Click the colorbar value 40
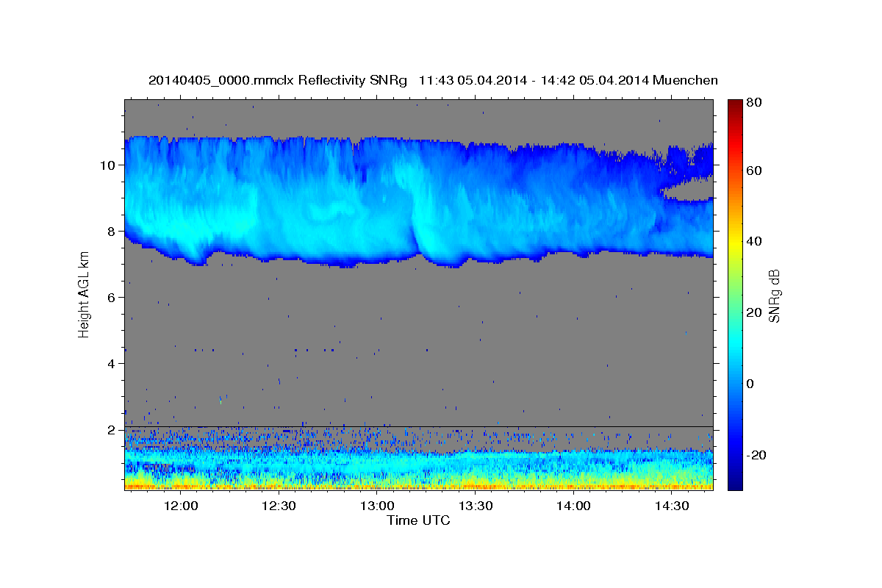 click(756, 241)
